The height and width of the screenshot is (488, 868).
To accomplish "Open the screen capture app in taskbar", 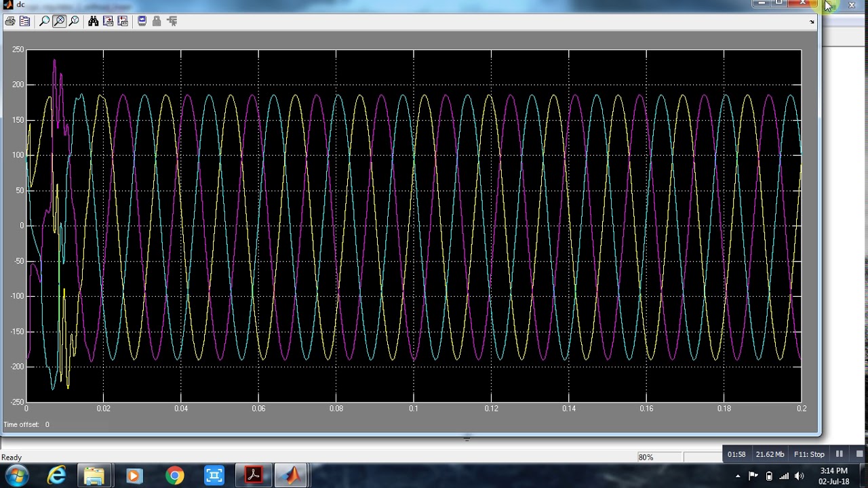I will 214,476.
